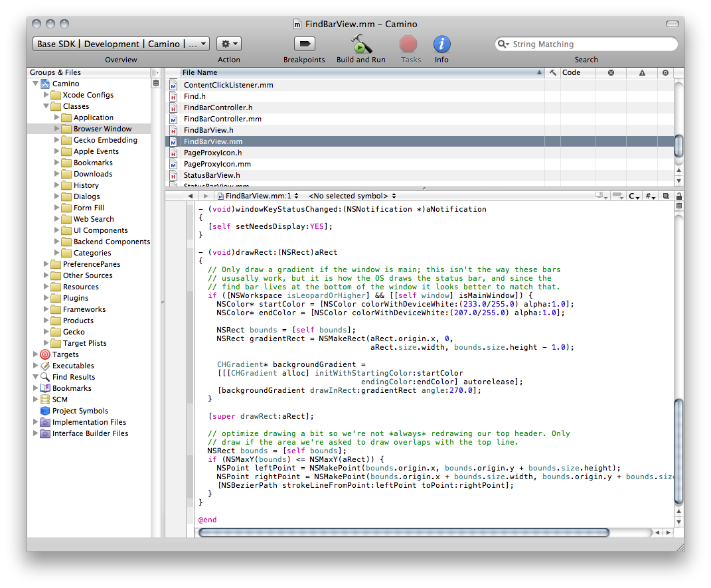Screen dimensions: 711x588
Task: Click the Build and Run hammer icon
Action: (x=360, y=44)
